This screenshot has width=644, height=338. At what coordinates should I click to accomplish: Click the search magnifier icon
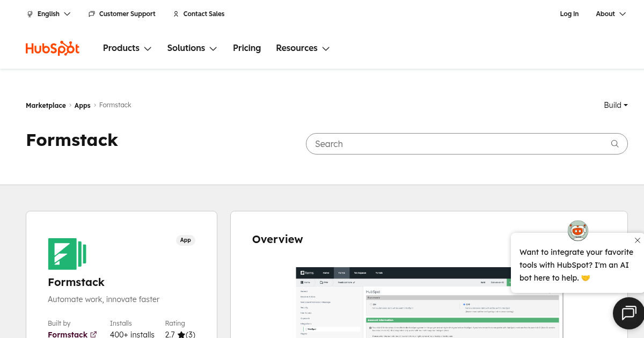click(x=615, y=144)
